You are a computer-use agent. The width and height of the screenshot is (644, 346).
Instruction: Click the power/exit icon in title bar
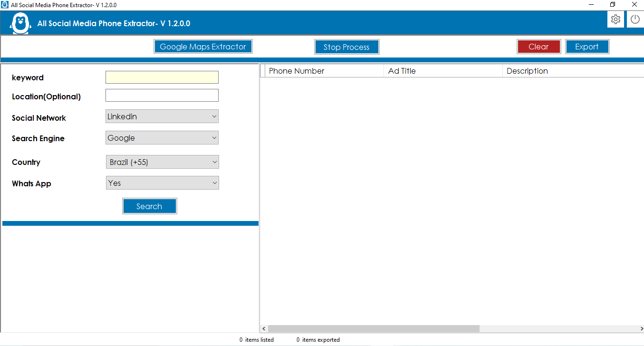pyautogui.click(x=635, y=19)
